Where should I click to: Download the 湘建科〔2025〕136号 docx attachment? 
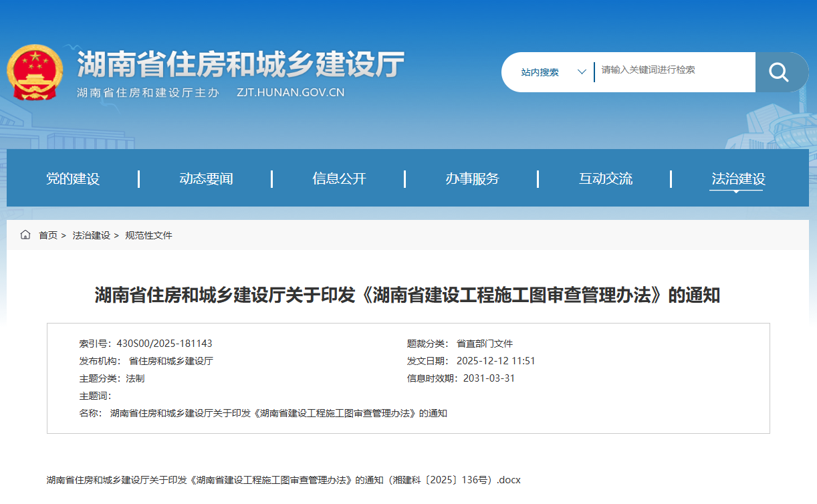click(x=283, y=479)
